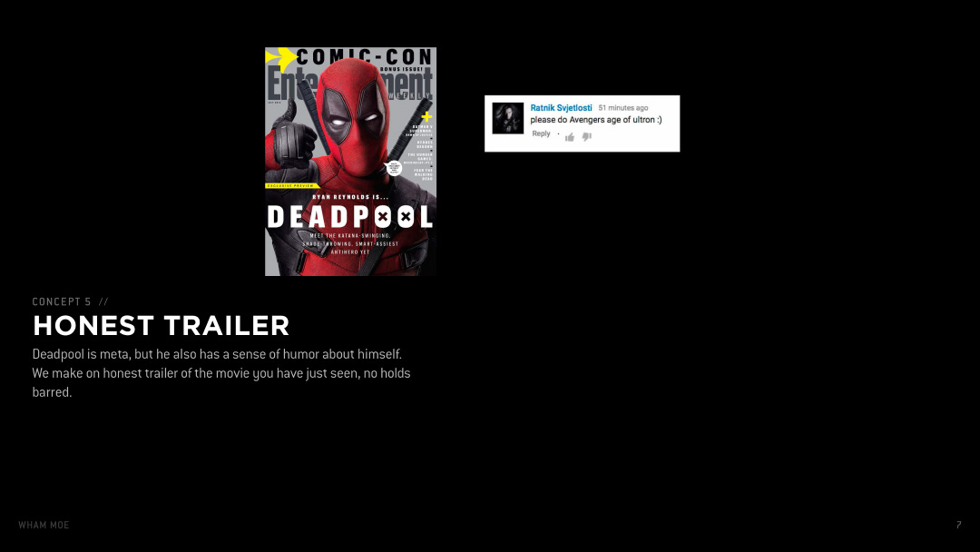Image resolution: width=980 pixels, height=552 pixels.
Task: Click the body paragraph about Deadpool being meta
Action: tap(221, 373)
